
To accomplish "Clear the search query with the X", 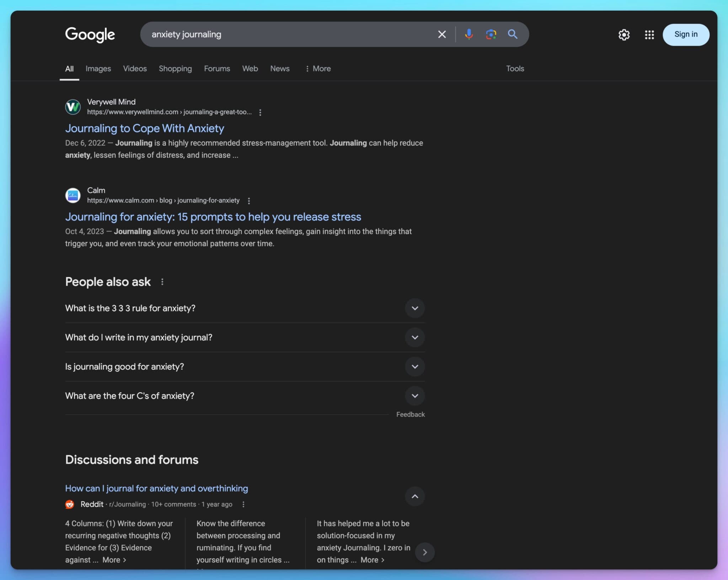I will pos(441,34).
